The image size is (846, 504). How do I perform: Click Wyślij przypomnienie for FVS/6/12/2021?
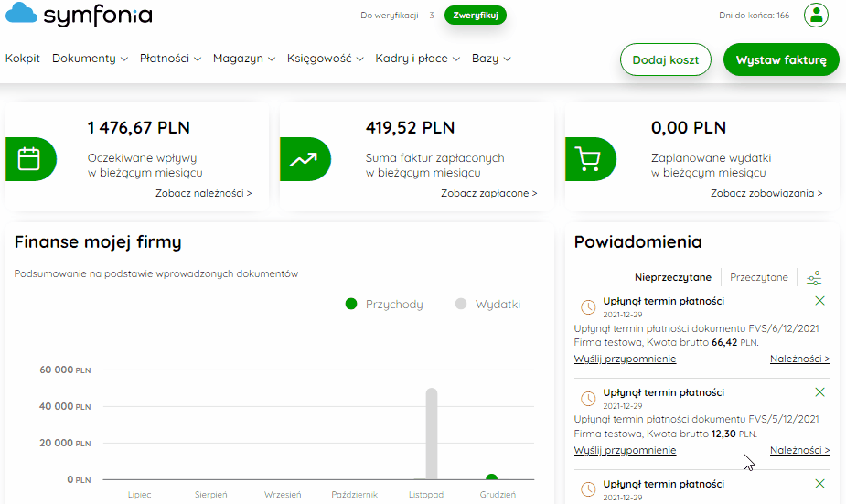[625, 359]
